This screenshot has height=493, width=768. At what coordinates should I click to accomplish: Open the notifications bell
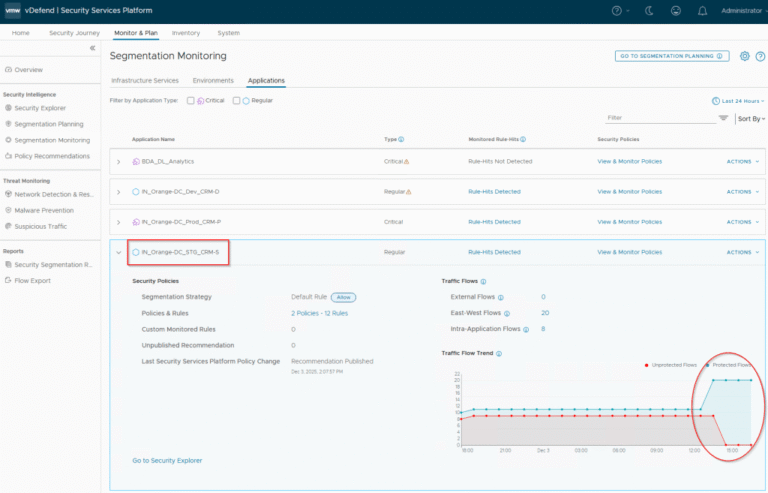(x=702, y=11)
